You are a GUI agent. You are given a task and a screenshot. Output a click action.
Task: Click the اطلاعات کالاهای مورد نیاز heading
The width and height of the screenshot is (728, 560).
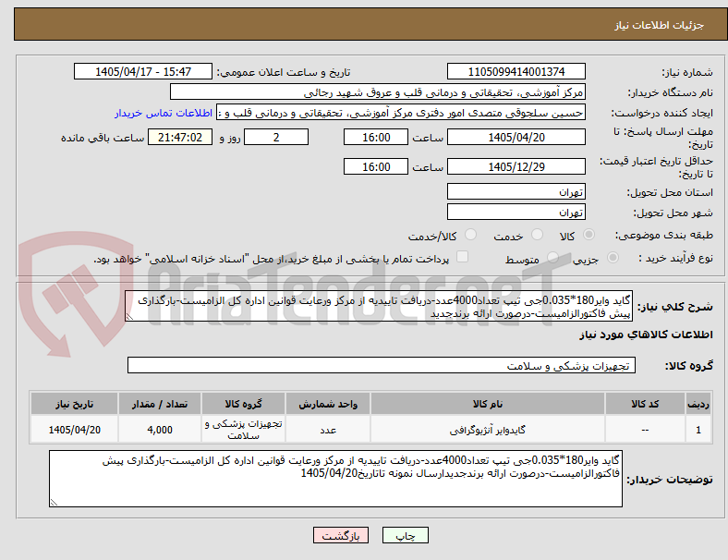click(646, 335)
